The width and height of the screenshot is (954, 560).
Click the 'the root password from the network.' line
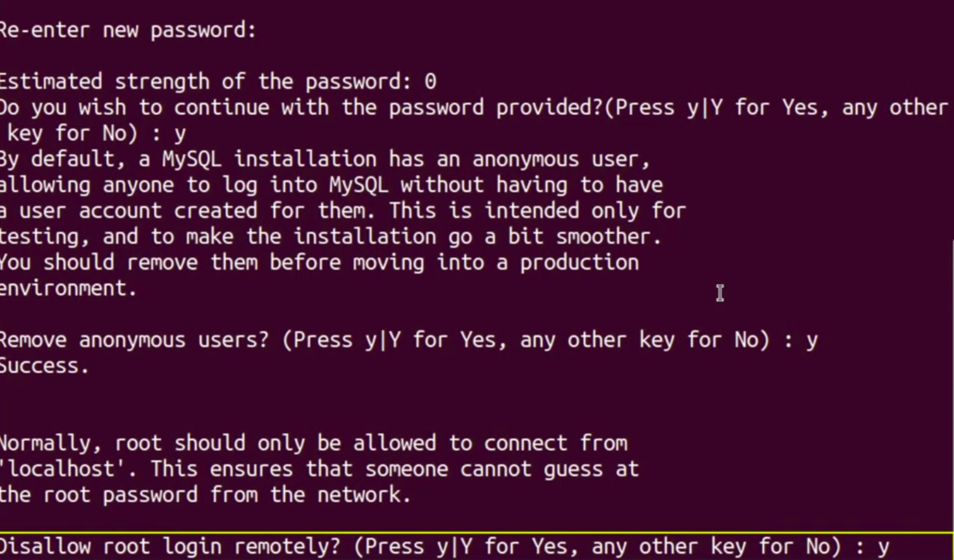205,495
